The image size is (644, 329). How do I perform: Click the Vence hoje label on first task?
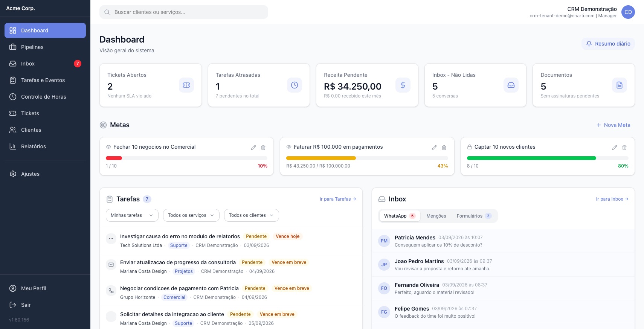[288, 236]
